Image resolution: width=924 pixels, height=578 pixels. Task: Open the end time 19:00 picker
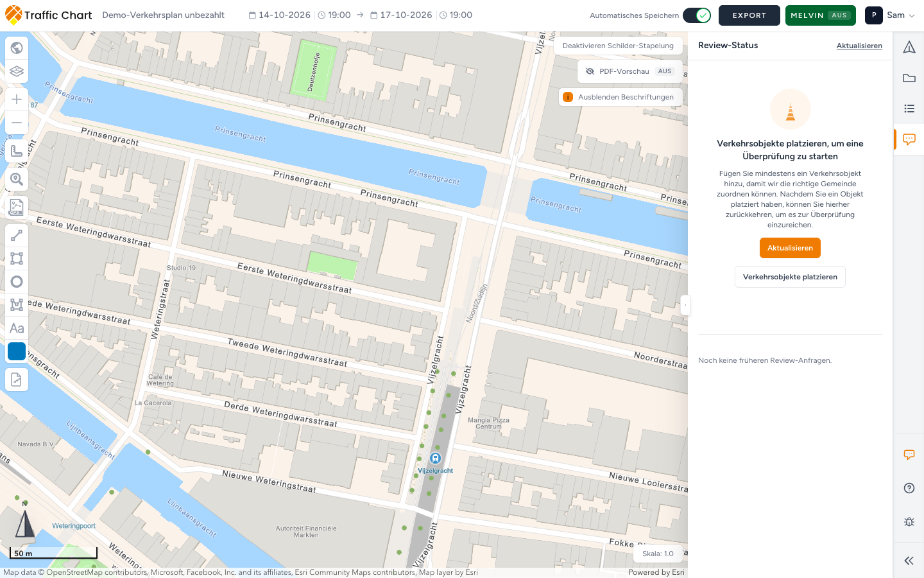tap(456, 15)
